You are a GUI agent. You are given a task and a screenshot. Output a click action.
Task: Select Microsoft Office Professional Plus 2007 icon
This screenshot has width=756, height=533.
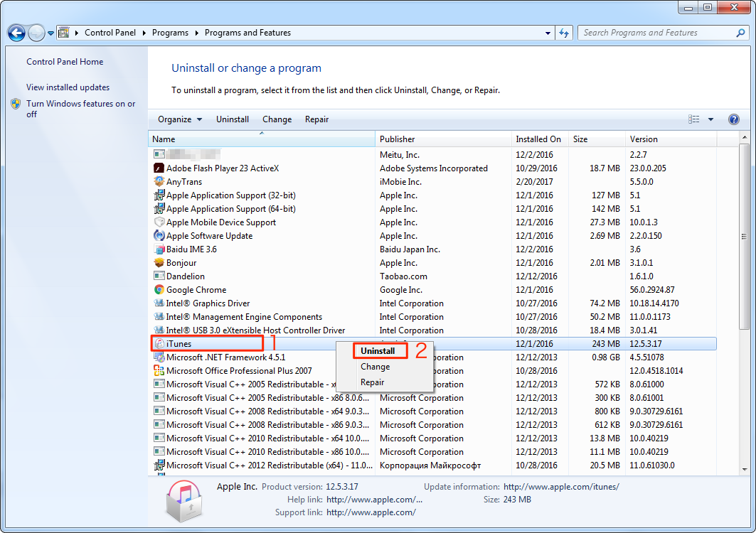point(159,370)
